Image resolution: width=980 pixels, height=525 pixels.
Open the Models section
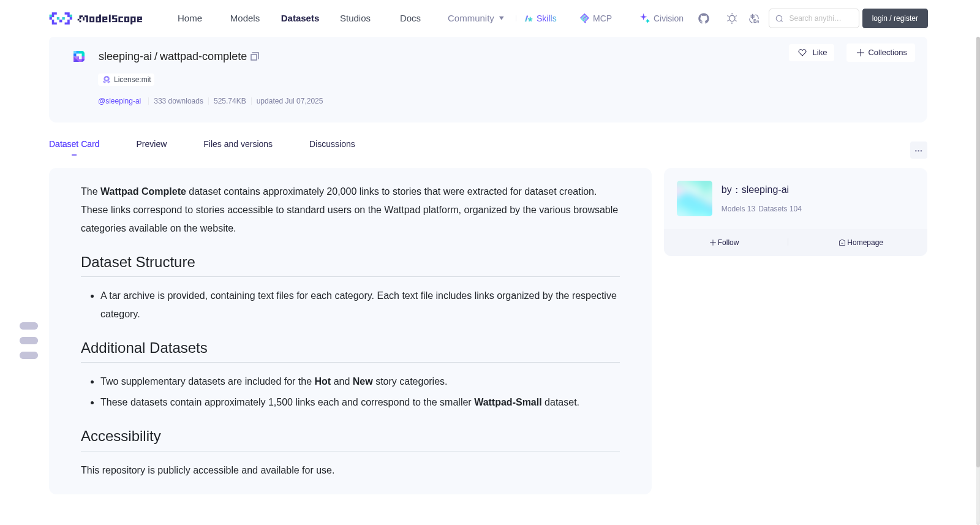245,18
